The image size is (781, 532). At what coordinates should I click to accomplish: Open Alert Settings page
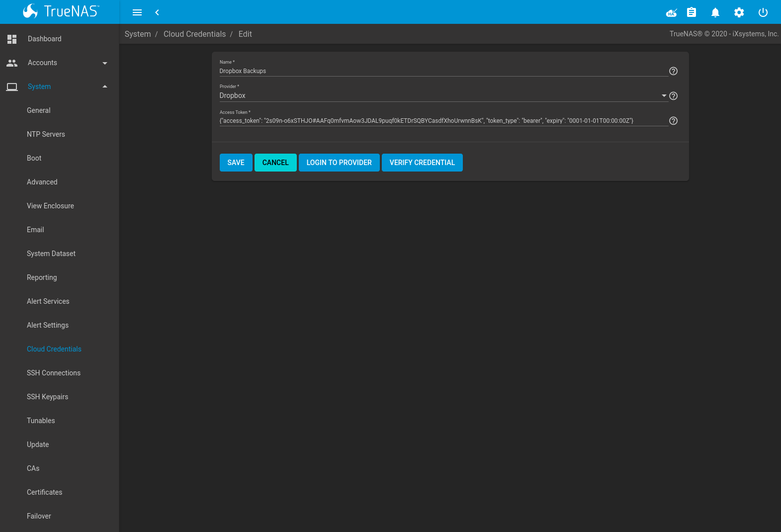pyautogui.click(x=48, y=325)
